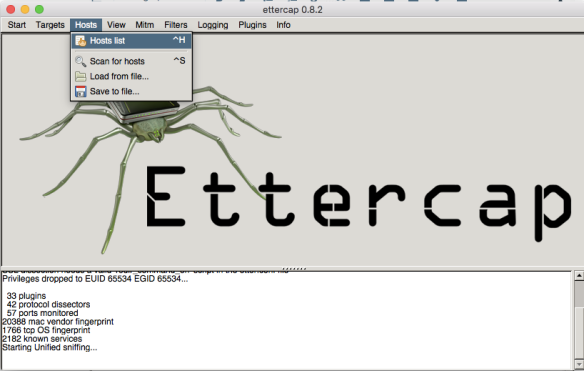
Task: Open the Targets menu
Action: pos(50,25)
